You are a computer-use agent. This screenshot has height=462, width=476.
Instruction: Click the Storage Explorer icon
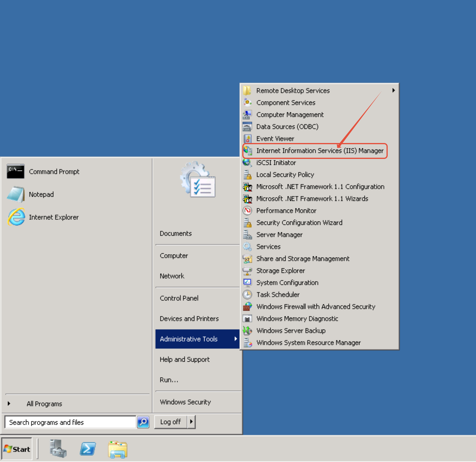247,270
